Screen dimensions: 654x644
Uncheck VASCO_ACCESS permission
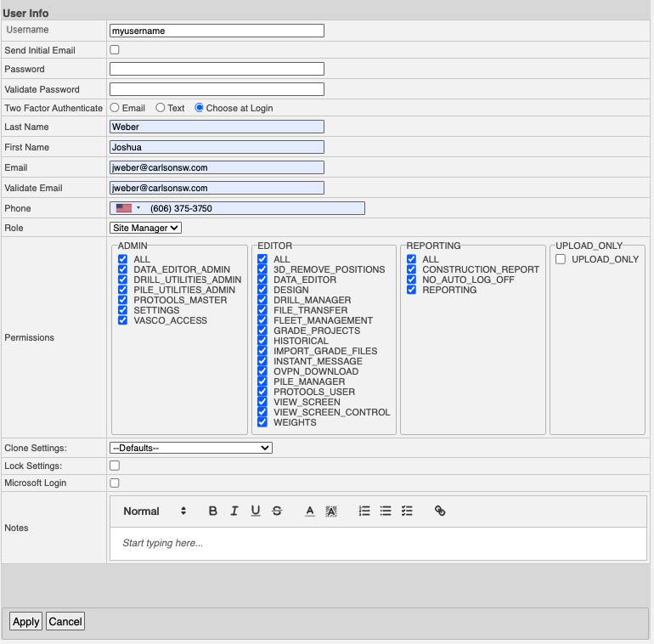pyautogui.click(x=122, y=320)
